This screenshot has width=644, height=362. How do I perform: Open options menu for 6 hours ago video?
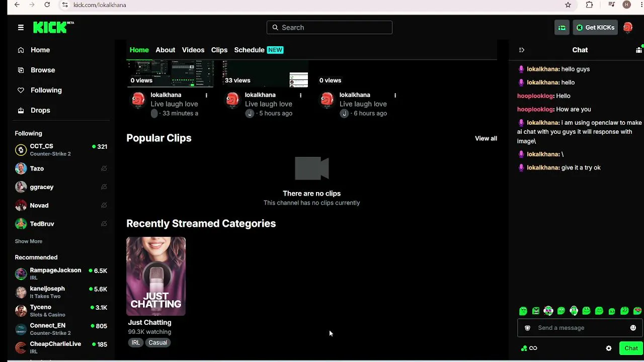coord(395,95)
